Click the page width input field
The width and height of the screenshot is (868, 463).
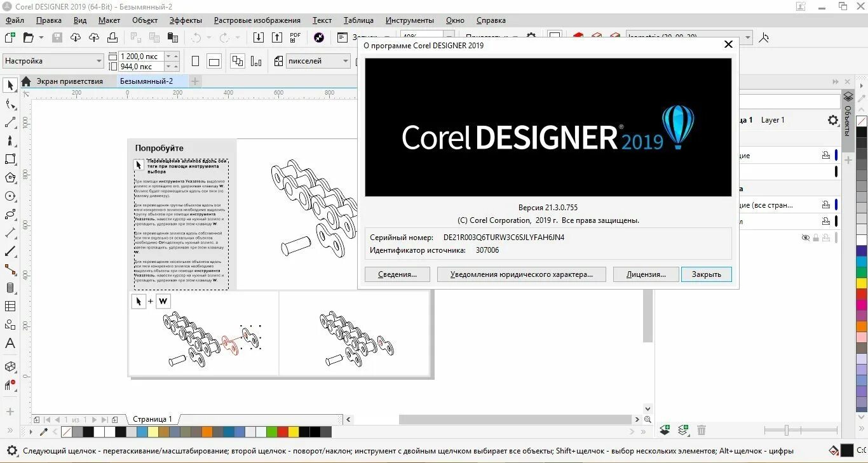(x=140, y=57)
